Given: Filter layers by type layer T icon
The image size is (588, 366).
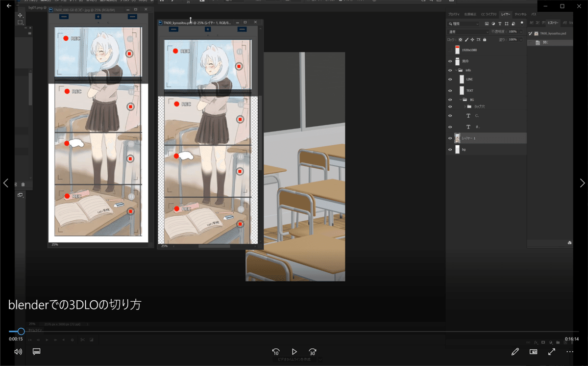Looking at the screenshot, I should 499,24.
